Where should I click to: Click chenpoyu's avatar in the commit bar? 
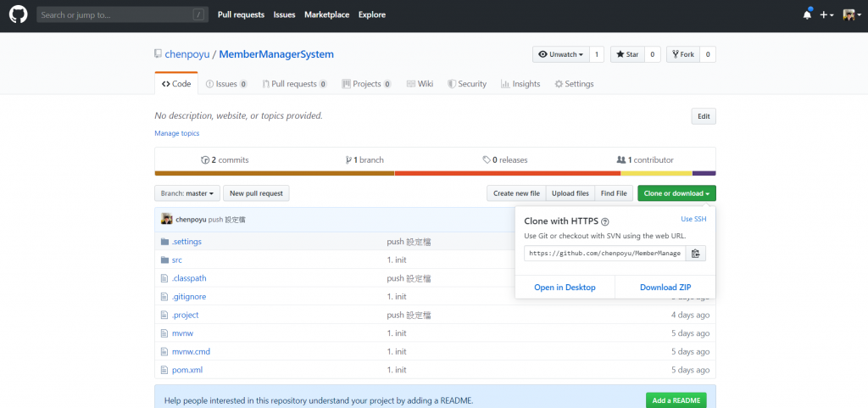[x=167, y=219]
